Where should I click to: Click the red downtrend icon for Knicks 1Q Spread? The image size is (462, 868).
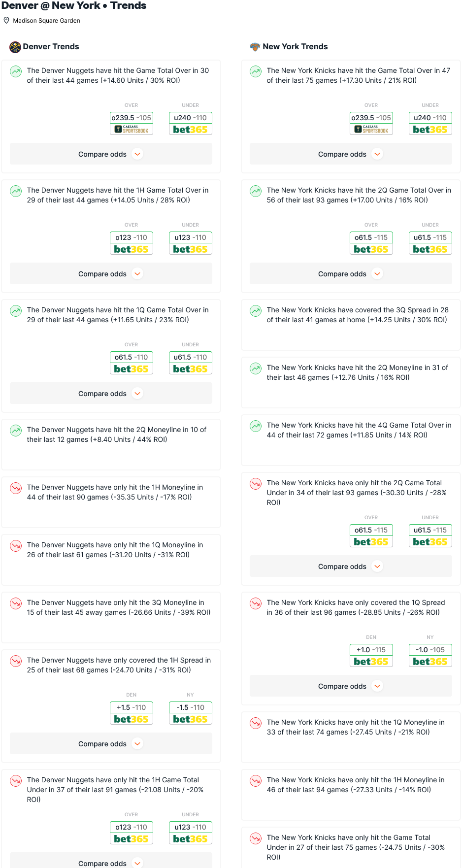point(256,603)
